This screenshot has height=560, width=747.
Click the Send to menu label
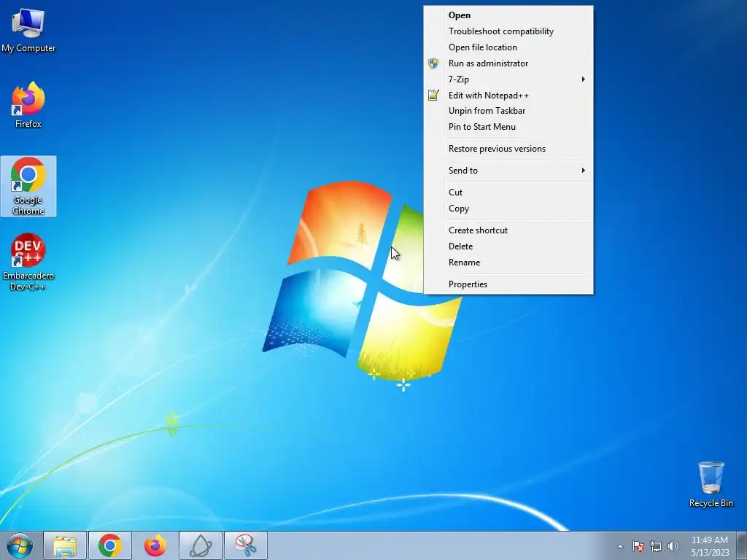pyautogui.click(x=462, y=171)
